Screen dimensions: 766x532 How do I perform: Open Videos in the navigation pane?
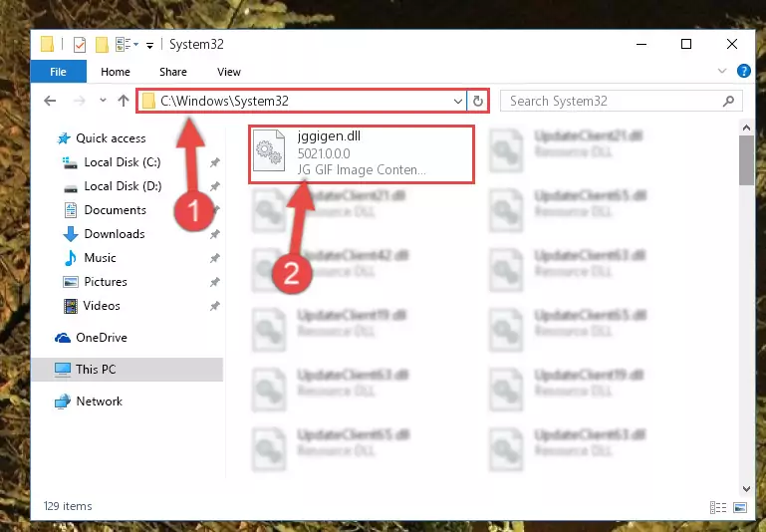pos(102,306)
